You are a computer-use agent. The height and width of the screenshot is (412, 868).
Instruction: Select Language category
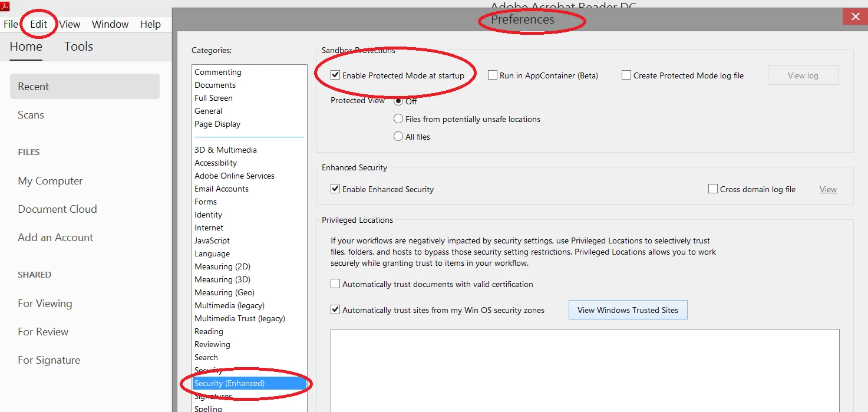tap(212, 253)
